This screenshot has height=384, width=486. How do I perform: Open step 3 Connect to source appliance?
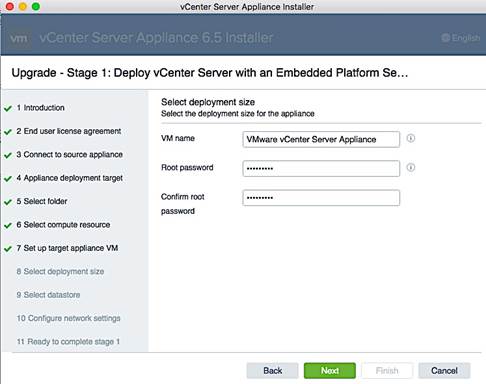click(70, 155)
